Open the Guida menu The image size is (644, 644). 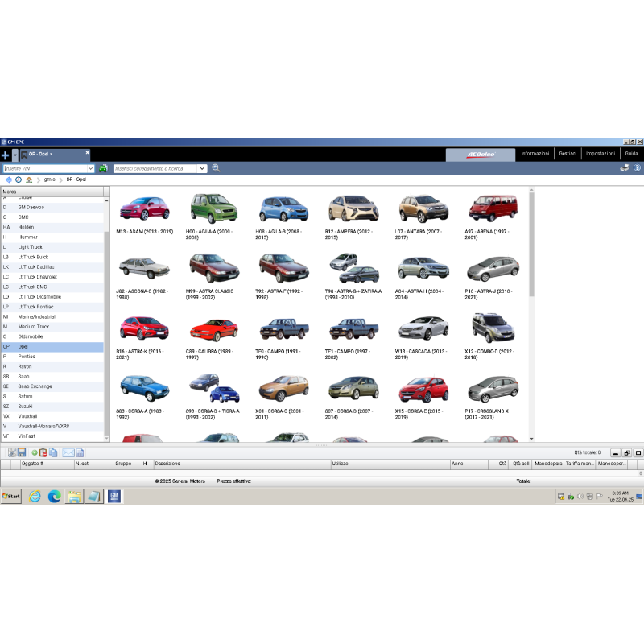click(631, 154)
